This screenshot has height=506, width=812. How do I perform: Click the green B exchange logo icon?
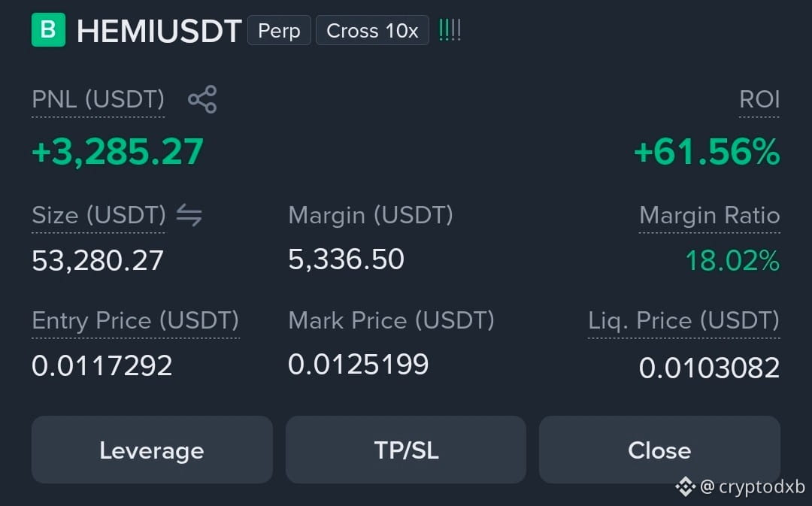point(48,30)
